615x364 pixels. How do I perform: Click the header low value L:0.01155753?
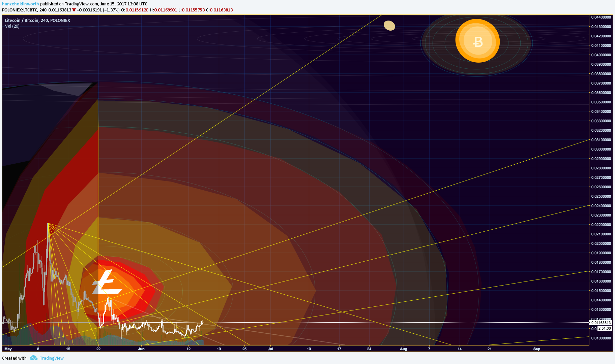(x=192, y=10)
